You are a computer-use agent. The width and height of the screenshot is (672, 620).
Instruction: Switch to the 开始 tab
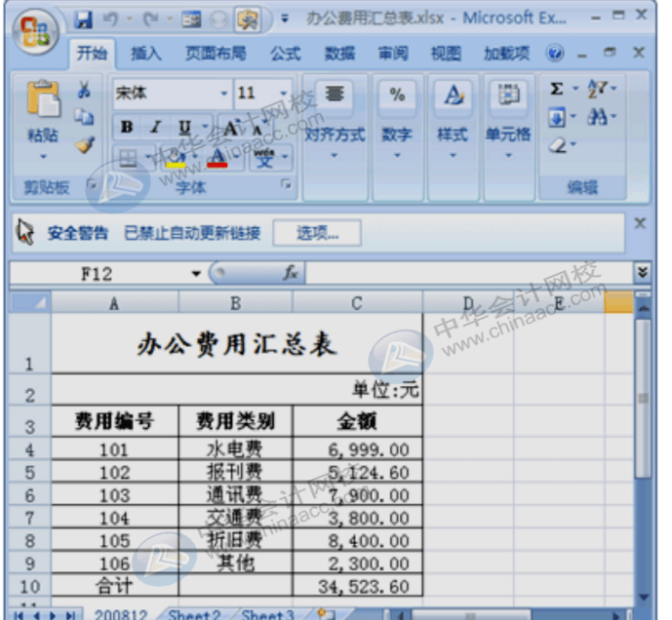[x=92, y=54]
